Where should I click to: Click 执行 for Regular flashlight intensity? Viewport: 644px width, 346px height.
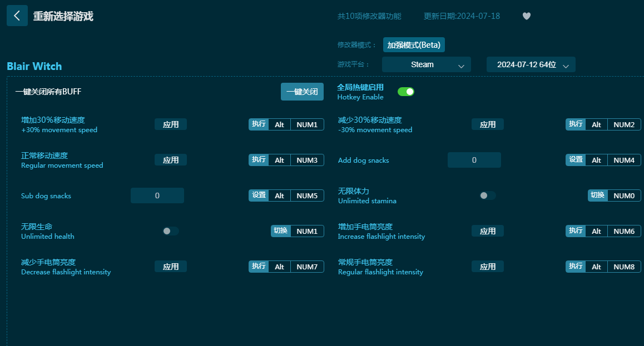[576, 267]
